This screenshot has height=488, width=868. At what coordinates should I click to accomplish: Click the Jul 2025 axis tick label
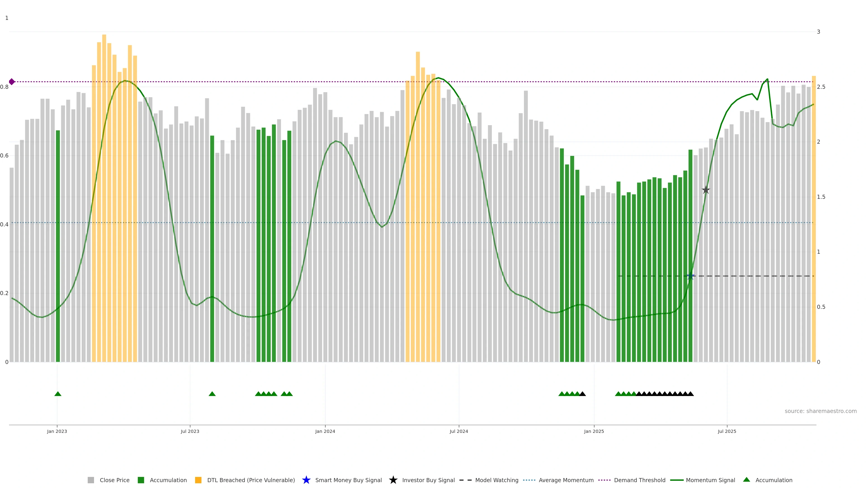[727, 432]
